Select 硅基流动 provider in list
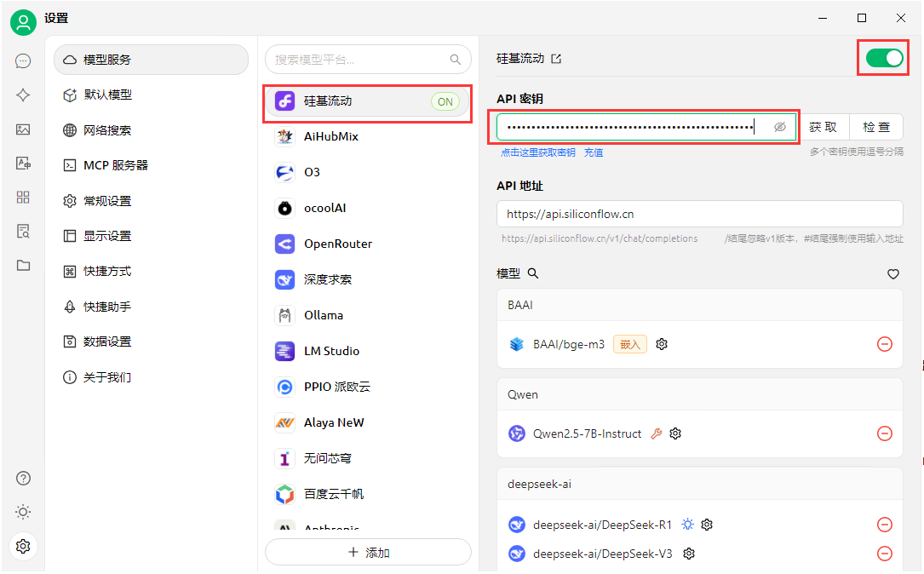 368,101
